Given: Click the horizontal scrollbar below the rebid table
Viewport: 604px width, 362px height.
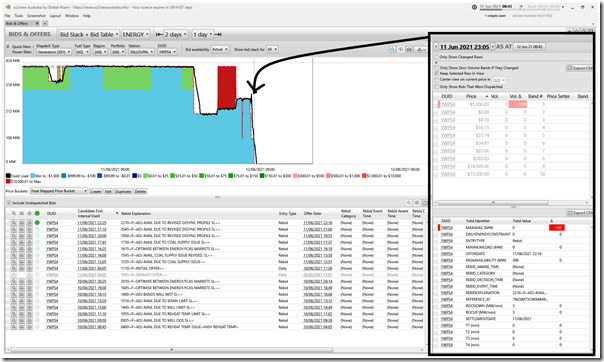Looking at the screenshot, I should coord(172,350).
